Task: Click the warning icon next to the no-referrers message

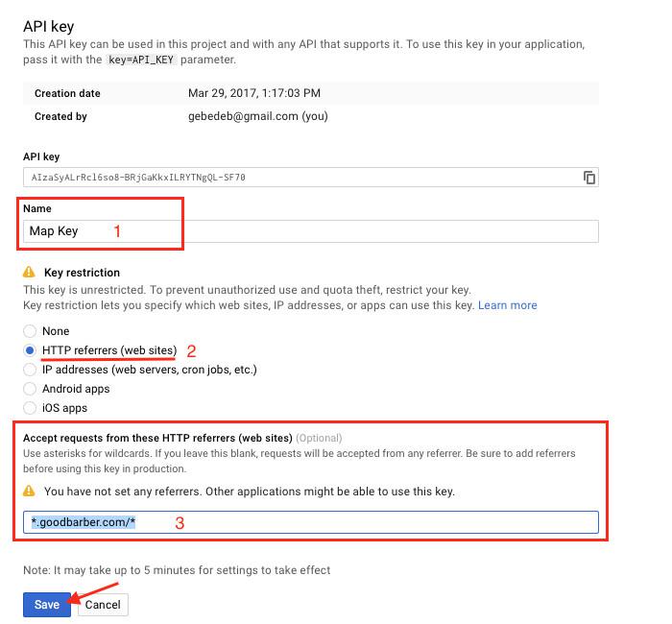Action: tap(29, 492)
